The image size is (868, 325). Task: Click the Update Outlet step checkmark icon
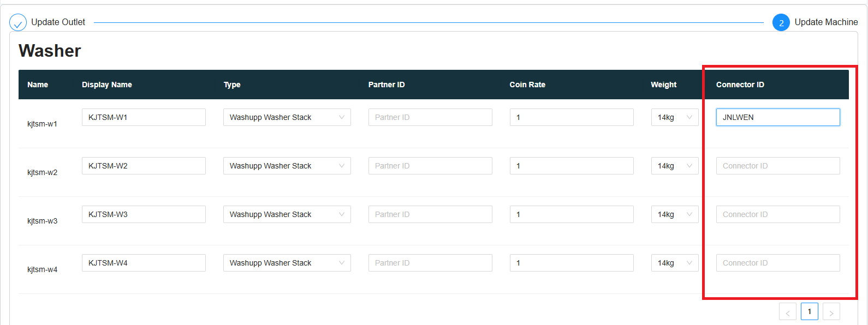[x=18, y=22]
